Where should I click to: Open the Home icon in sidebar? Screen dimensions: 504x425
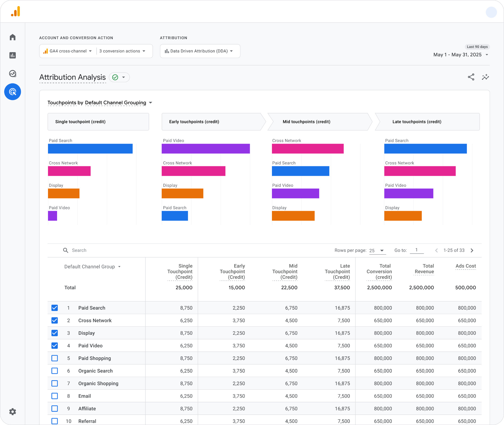[13, 37]
